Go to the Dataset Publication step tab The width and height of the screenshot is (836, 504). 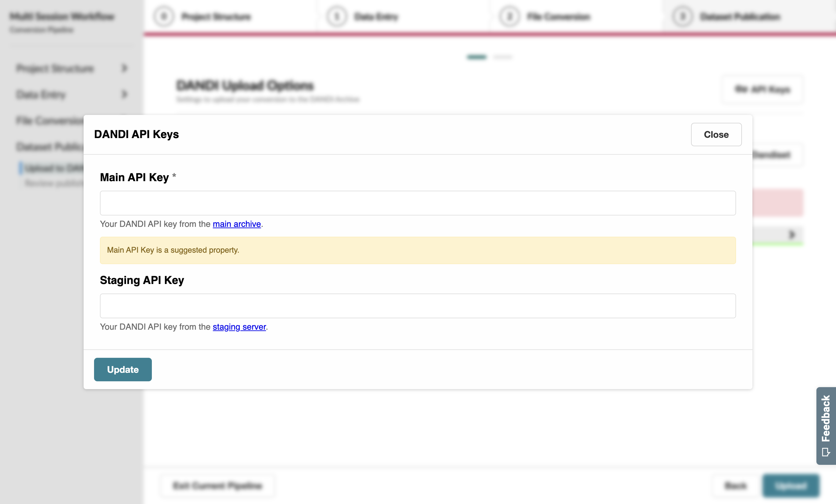point(749,17)
